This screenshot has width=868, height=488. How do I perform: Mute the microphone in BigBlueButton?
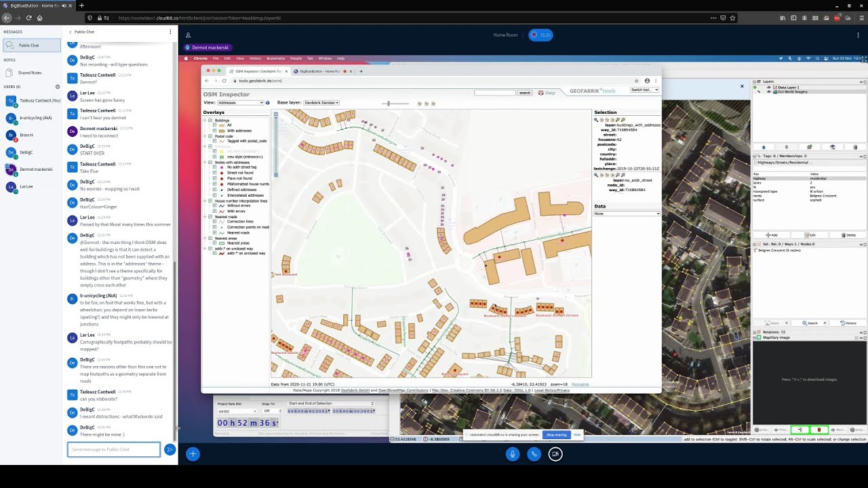[513, 454]
